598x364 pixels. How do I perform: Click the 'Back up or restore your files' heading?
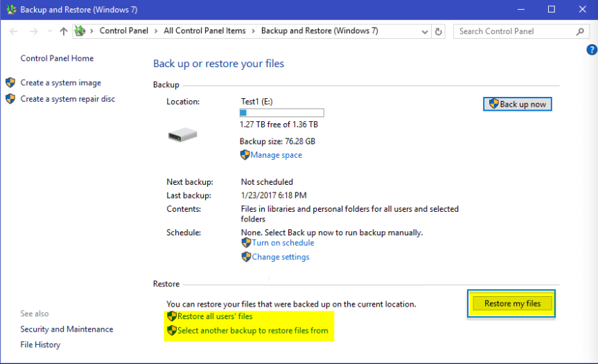coord(218,64)
